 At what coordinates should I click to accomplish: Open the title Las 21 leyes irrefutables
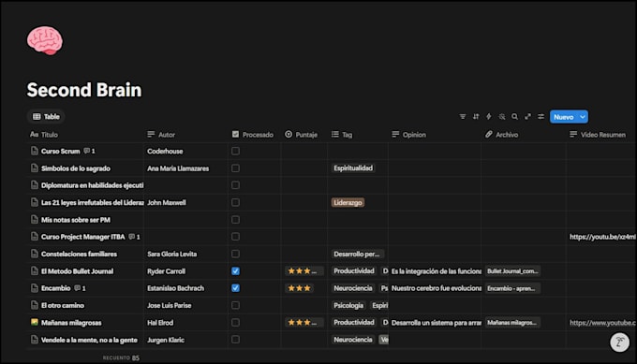(93, 202)
